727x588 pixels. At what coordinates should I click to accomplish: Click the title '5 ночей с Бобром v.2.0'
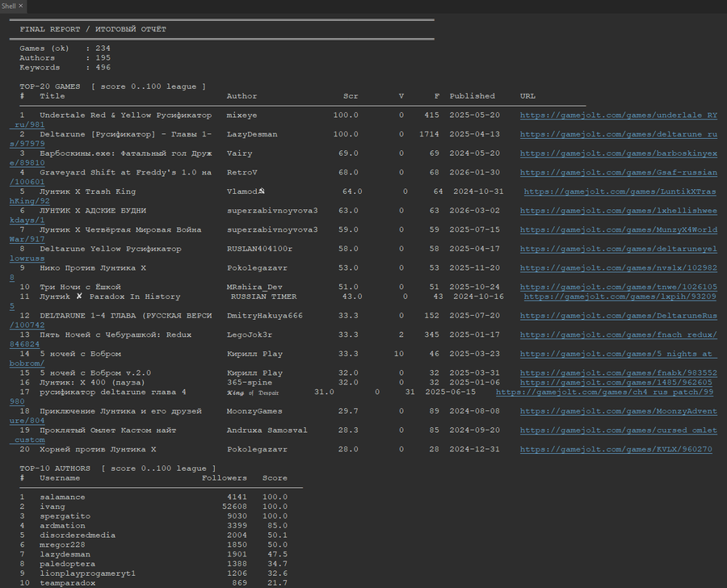(95, 373)
